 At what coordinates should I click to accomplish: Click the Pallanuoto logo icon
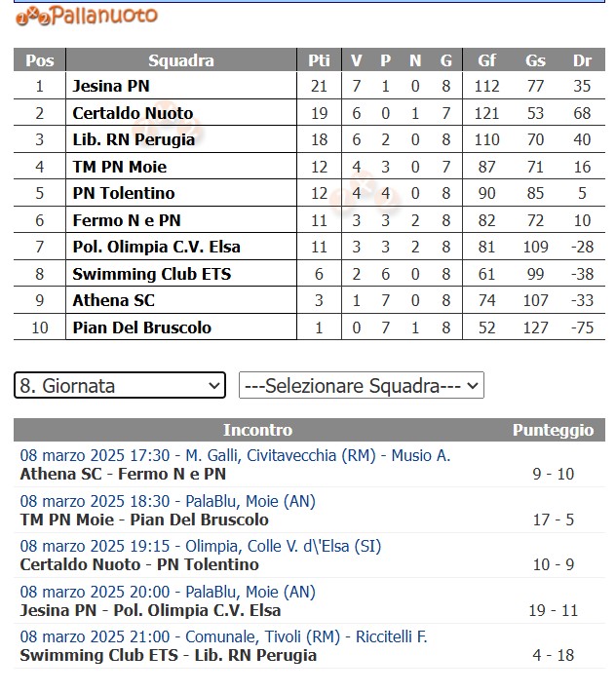click(x=31, y=15)
